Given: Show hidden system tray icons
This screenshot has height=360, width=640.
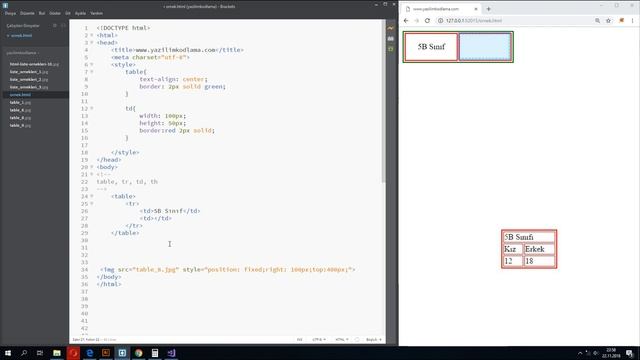Looking at the screenshot, I should pyautogui.click(x=580, y=353).
